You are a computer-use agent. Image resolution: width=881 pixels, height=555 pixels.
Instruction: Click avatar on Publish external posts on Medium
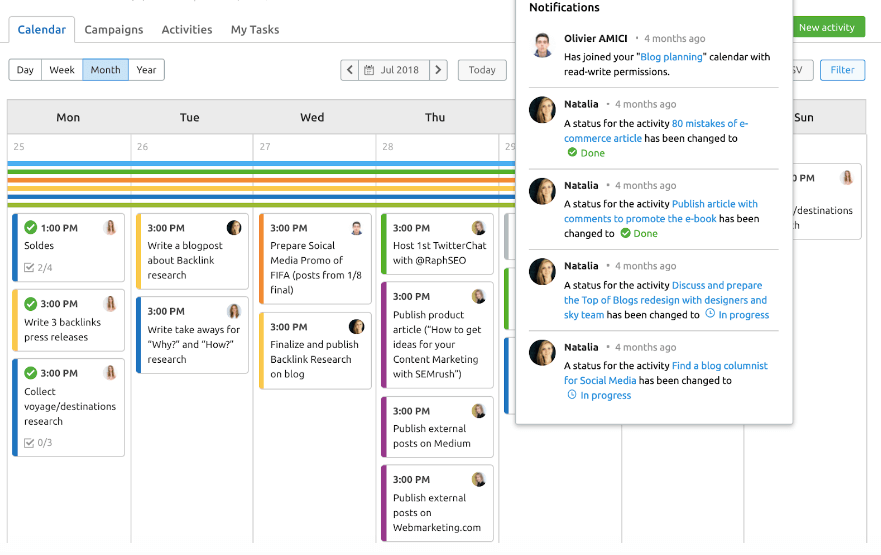(x=479, y=411)
